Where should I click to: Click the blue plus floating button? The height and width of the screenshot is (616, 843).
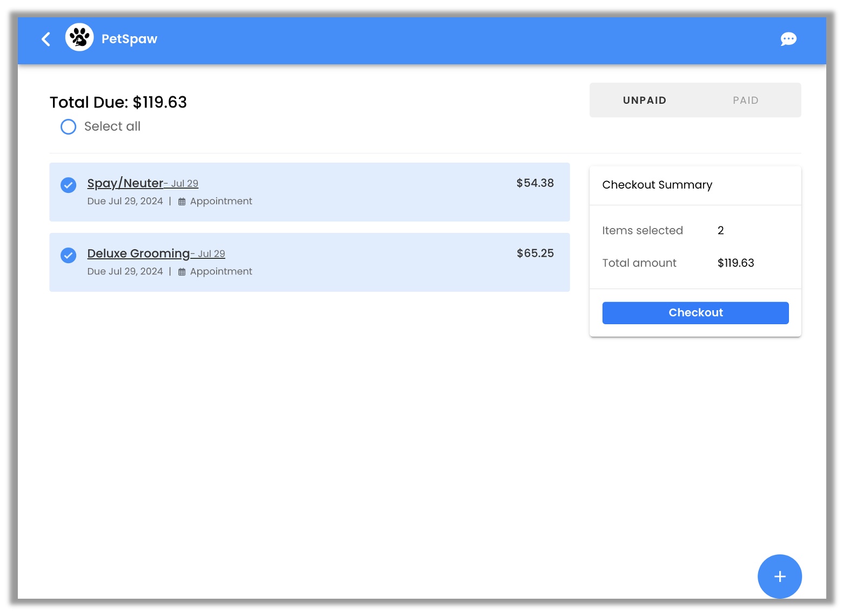point(779,576)
